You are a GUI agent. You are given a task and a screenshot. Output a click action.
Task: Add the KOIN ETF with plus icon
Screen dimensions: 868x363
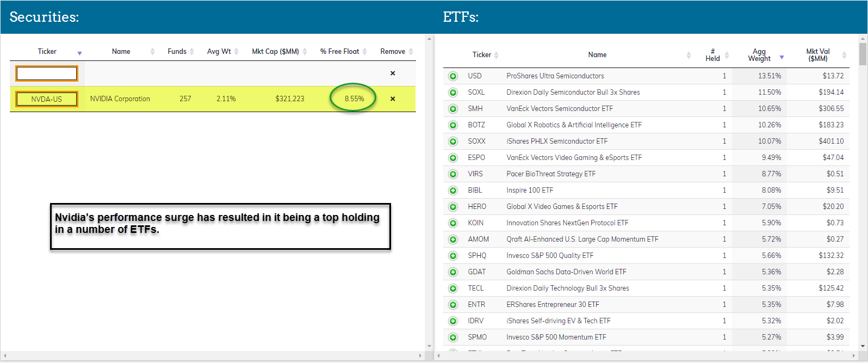(453, 223)
